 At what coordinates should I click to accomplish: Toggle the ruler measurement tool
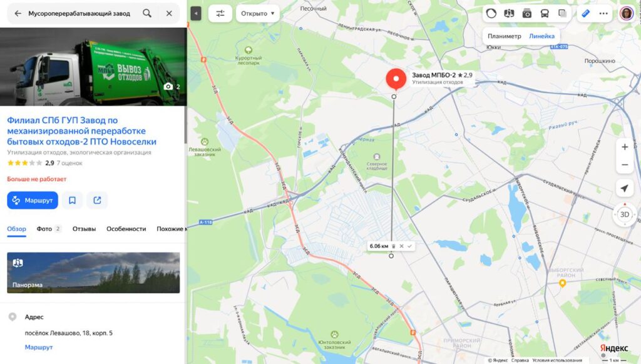[585, 14]
